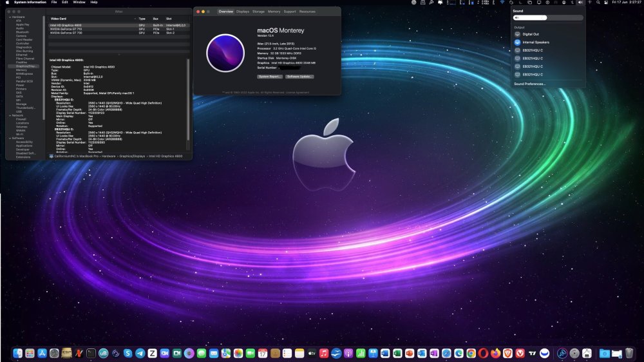Click the System Report button
The width and height of the screenshot is (644, 362).
269,77
